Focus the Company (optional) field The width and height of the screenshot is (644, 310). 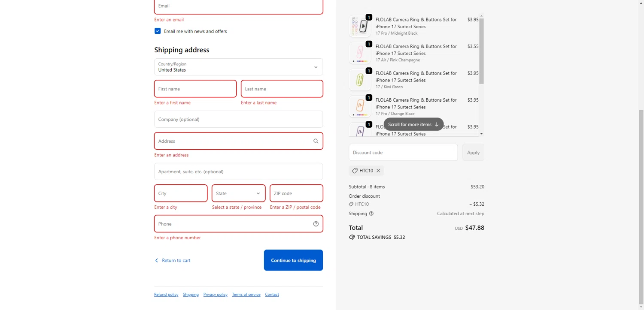tap(239, 119)
